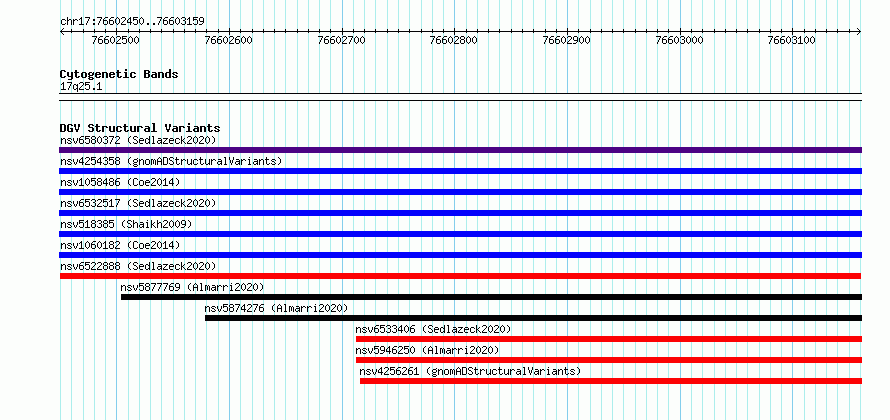The width and height of the screenshot is (890, 420).
Task: Select the nsv6533406 (Sedlazeck2020) label
Action: (434, 329)
